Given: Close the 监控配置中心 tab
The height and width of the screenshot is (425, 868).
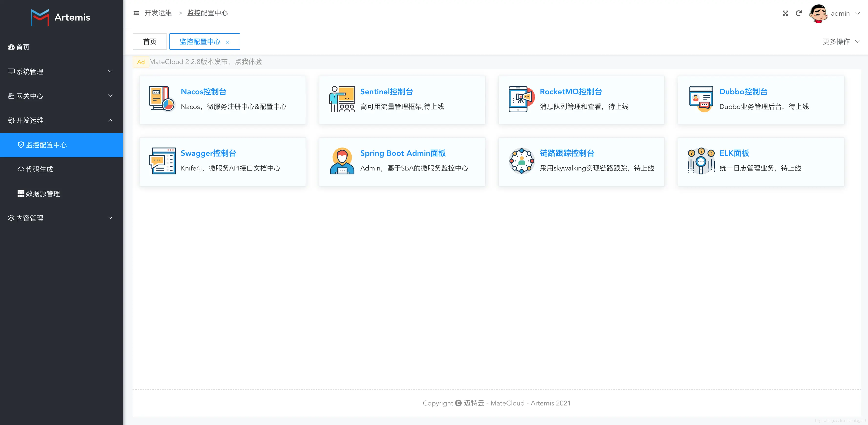Looking at the screenshot, I should [227, 42].
